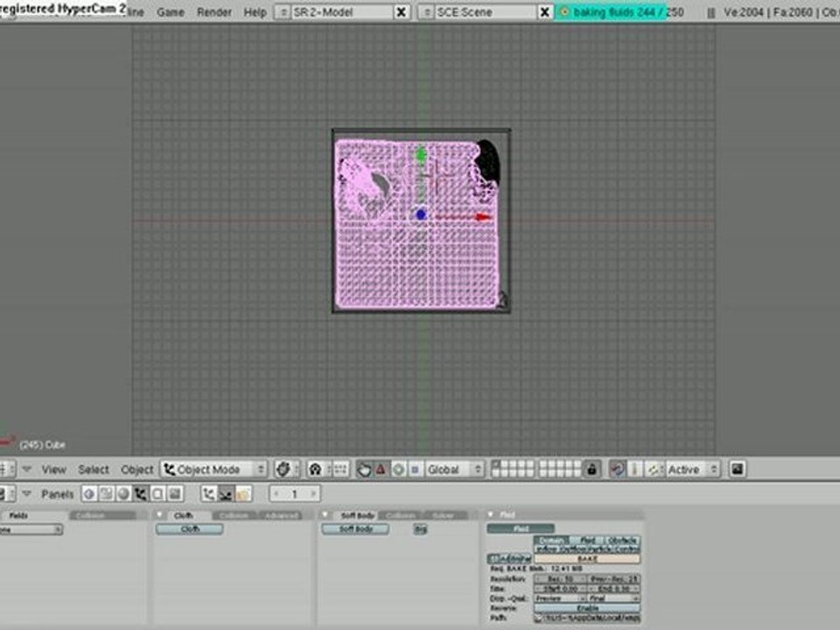
Task: Select the Obstacle fluid type
Action: coord(622,540)
